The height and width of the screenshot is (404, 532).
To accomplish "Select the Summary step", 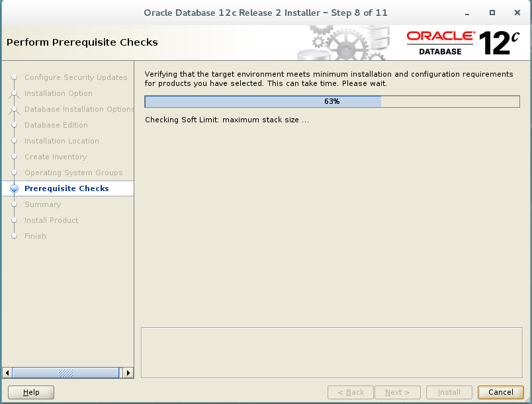I will pyautogui.click(x=43, y=204).
